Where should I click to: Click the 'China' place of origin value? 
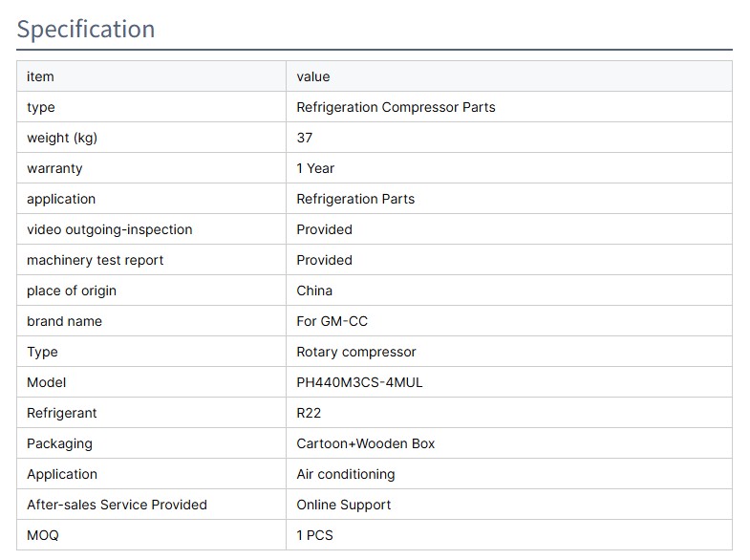tap(314, 291)
